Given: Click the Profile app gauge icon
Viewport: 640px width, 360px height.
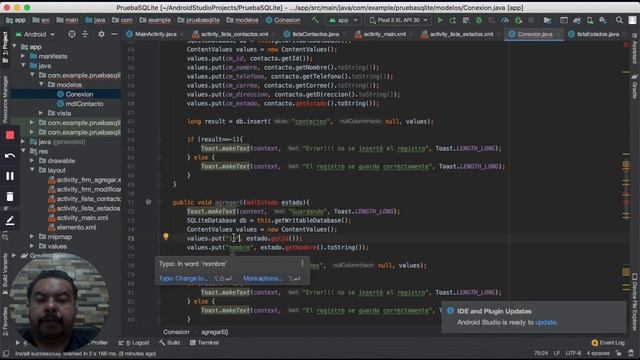Looking at the screenshot, I should point(505,20).
